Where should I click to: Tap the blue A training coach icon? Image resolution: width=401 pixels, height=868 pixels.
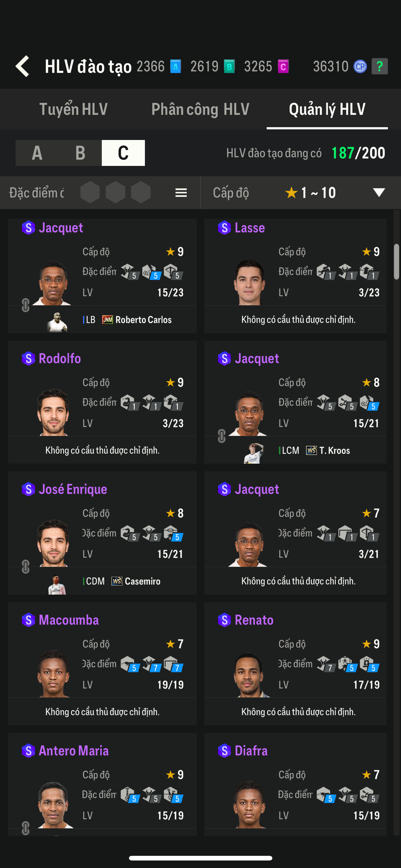coord(176,66)
